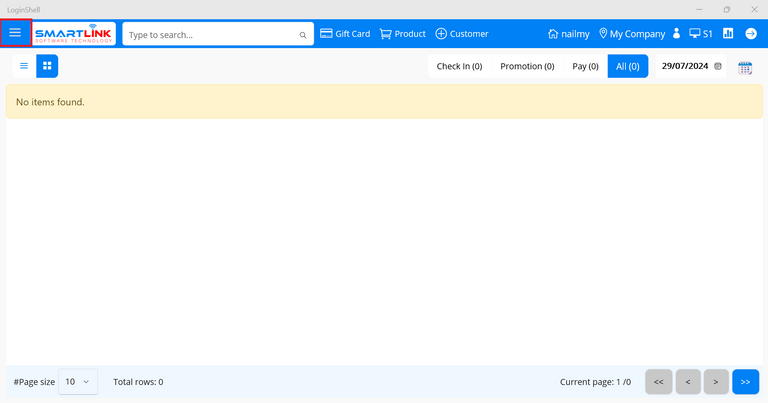Open the date picker for 29/07/2024

718,67
